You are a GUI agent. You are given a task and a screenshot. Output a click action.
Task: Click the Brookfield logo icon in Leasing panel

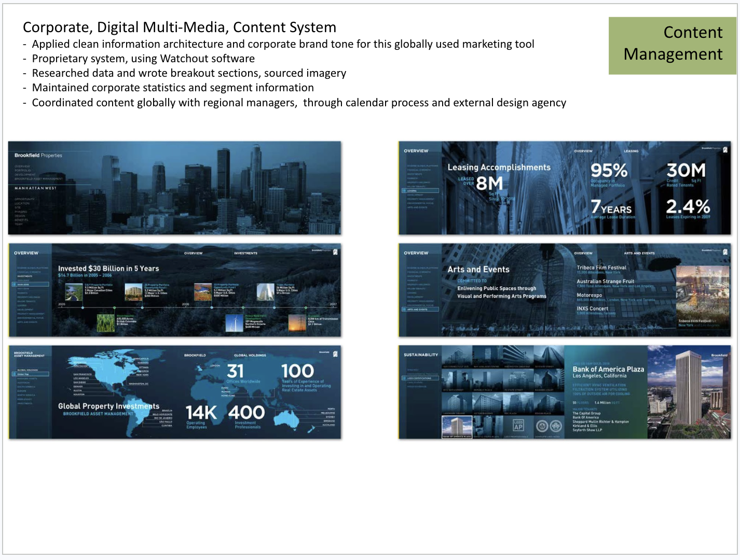click(x=725, y=149)
